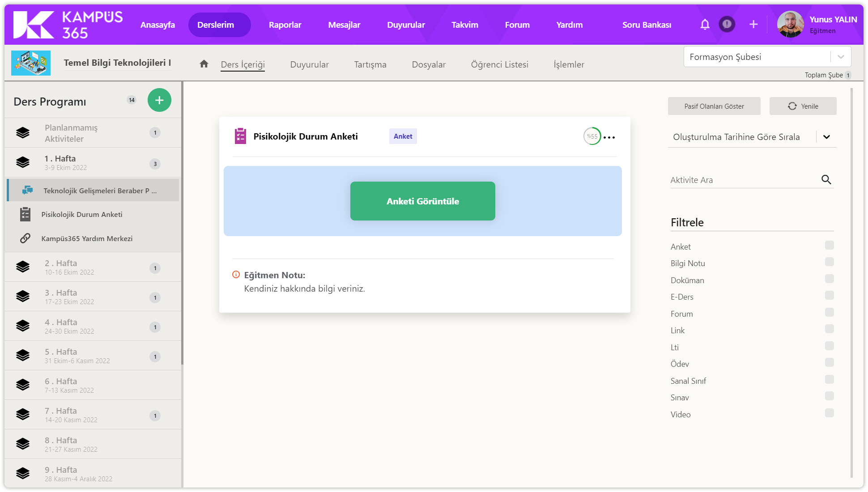The height and width of the screenshot is (492, 868).
Task: Open three-dot menu on survey card
Action: coord(609,137)
